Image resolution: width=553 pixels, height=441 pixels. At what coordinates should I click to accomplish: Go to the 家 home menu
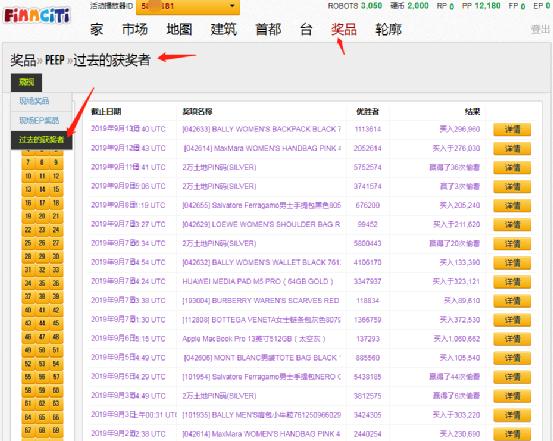(x=96, y=30)
